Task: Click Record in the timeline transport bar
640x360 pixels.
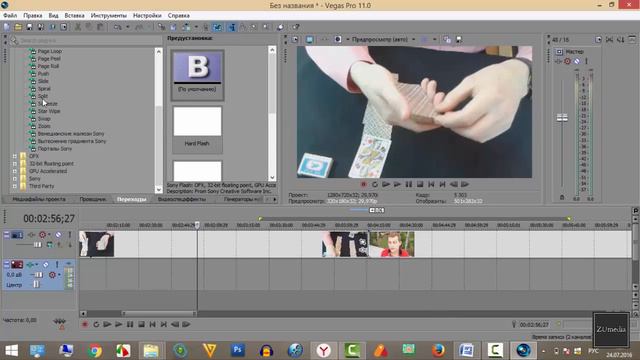Action: click(x=85, y=324)
